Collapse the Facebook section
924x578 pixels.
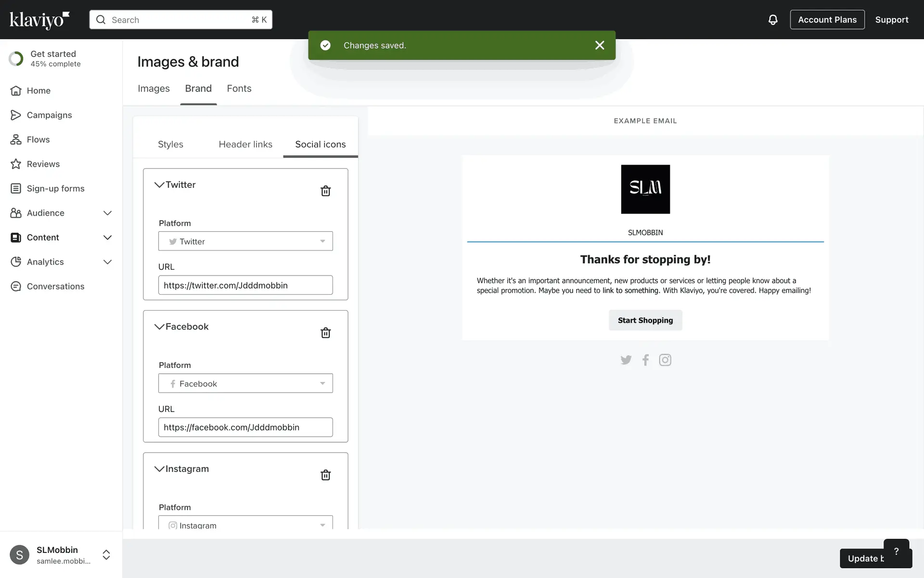pyautogui.click(x=159, y=327)
